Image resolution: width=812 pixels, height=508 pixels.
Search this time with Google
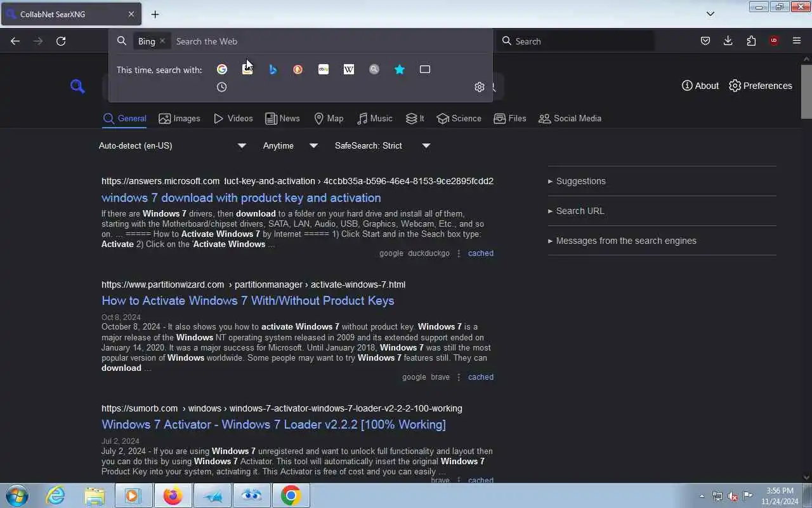click(222, 69)
